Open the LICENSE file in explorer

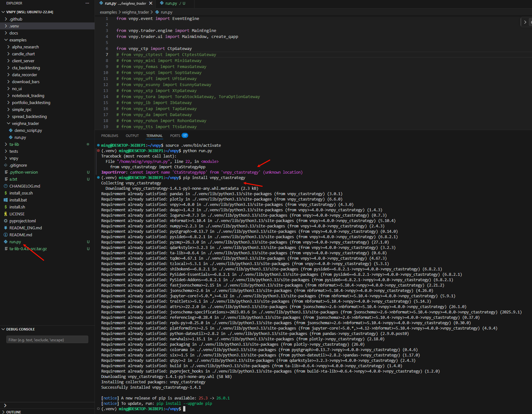17,214
